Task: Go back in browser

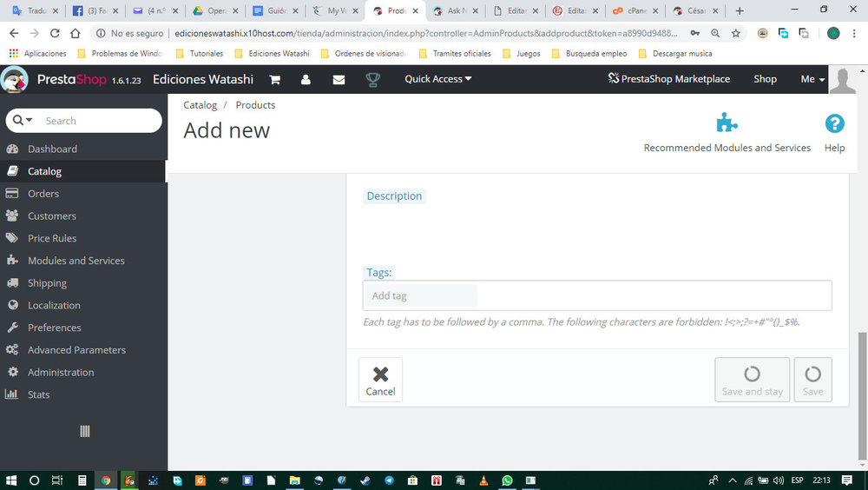Action: pyautogui.click(x=14, y=33)
